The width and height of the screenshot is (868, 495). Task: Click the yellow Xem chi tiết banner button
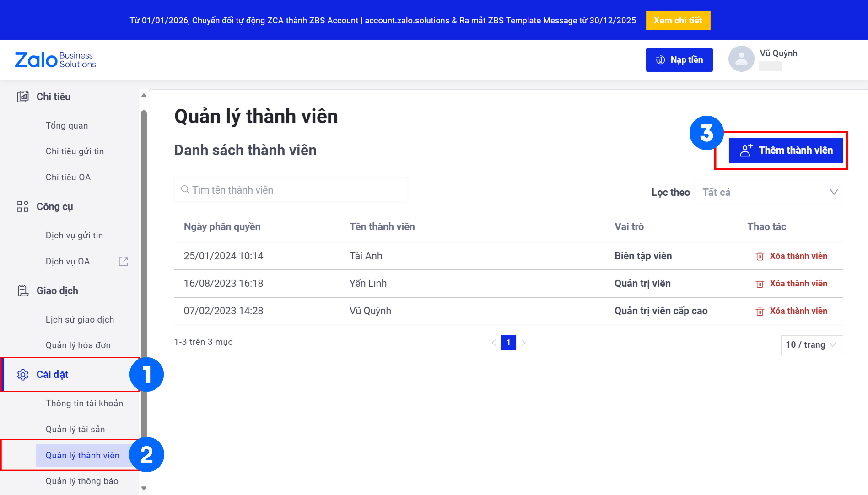678,21
